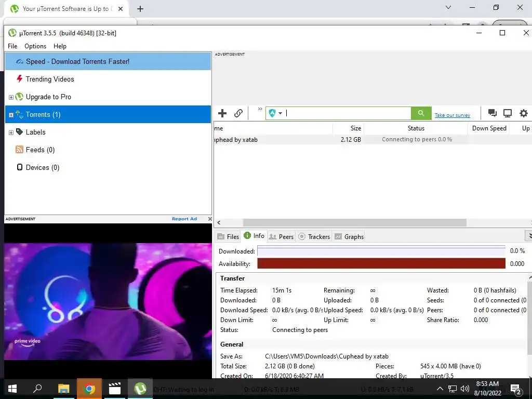Click the green search magnifier button
This screenshot has height=399, width=532.
(x=421, y=113)
